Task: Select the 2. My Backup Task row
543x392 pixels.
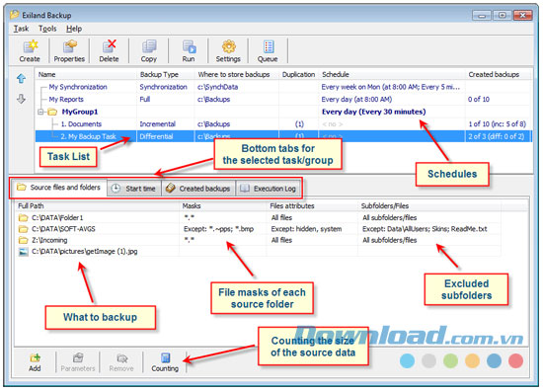Action: pyautogui.click(x=284, y=136)
